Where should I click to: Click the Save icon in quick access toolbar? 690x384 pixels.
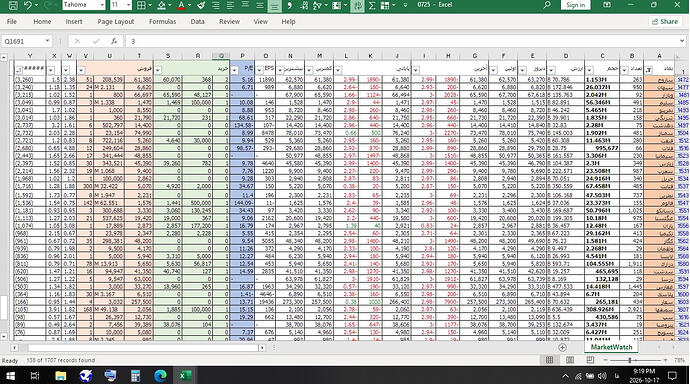pyautogui.click(x=13, y=5)
